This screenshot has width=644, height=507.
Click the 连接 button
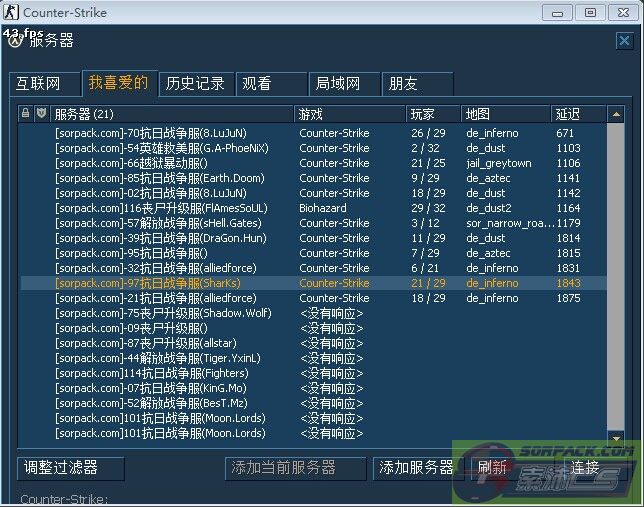tap(584, 467)
